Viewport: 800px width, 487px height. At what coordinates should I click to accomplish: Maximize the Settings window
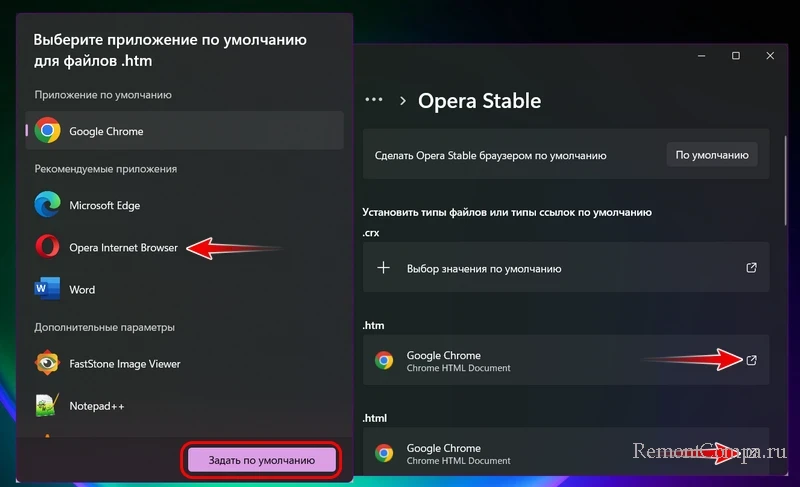pyautogui.click(x=736, y=56)
